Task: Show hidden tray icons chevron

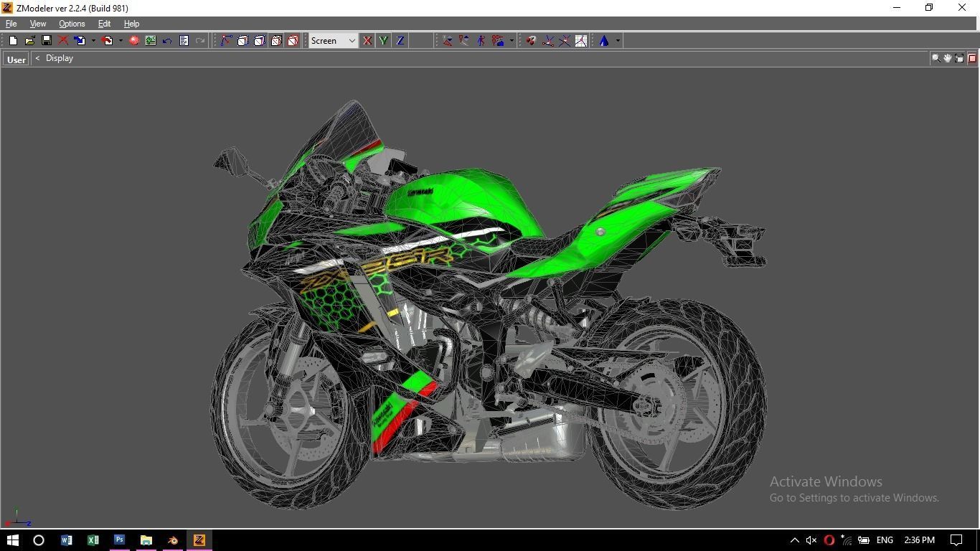Action: (x=794, y=540)
